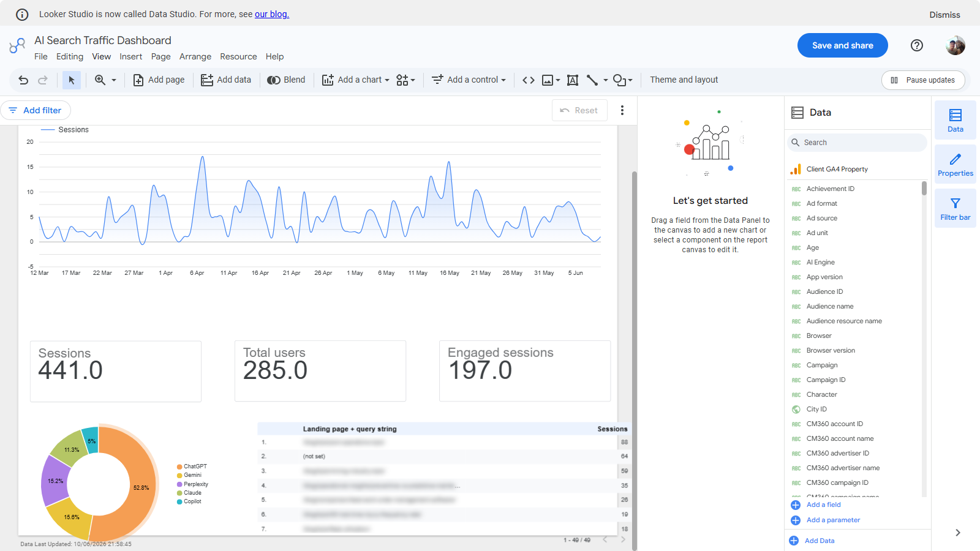Open the Resource menu

[238, 56]
